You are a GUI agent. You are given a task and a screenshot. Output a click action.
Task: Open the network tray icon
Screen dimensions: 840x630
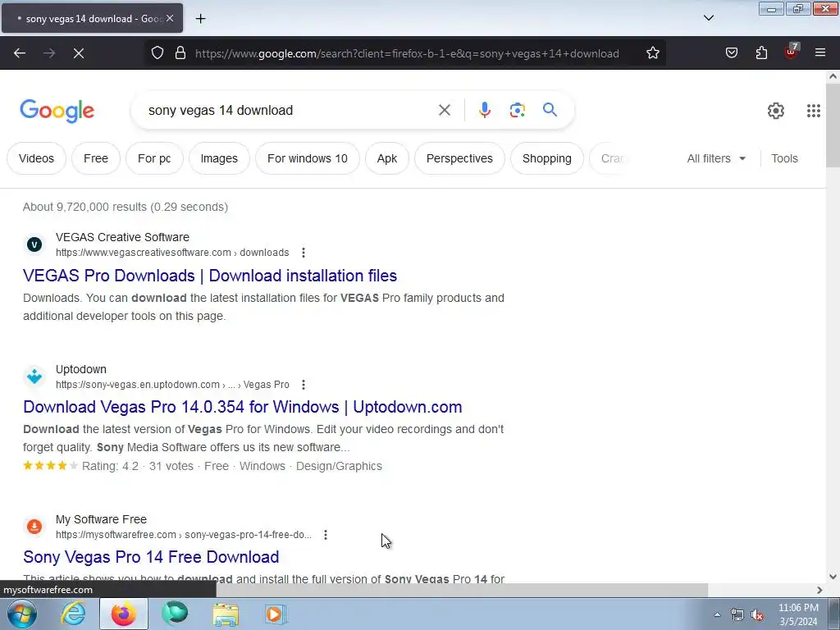(737, 615)
